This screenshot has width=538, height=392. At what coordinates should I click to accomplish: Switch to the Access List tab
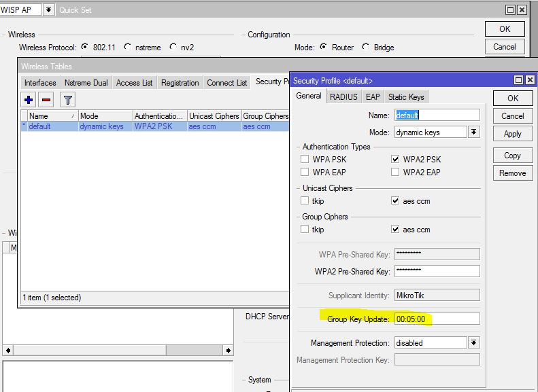(x=134, y=83)
